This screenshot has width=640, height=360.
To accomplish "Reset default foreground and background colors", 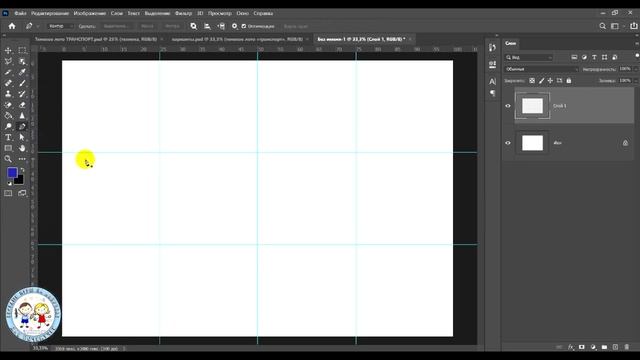I will pyautogui.click(x=9, y=183).
